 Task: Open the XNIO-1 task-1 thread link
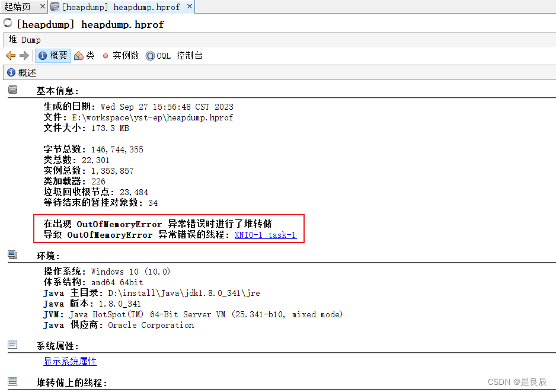click(265, 235)
